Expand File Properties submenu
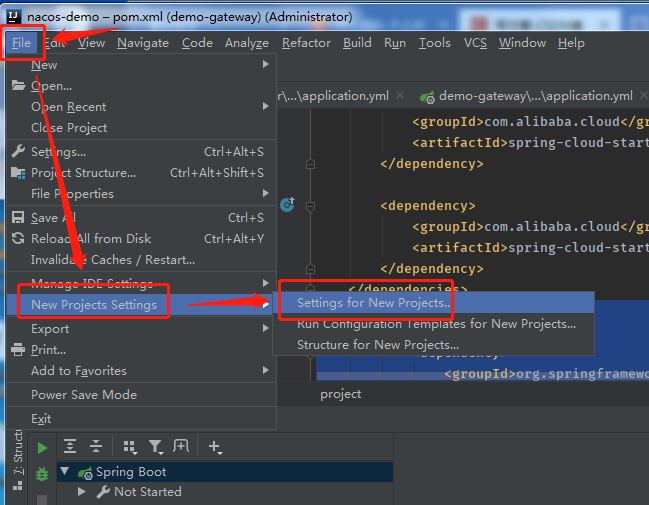Viewport: 649px width, 505px height. pos(142,194)
